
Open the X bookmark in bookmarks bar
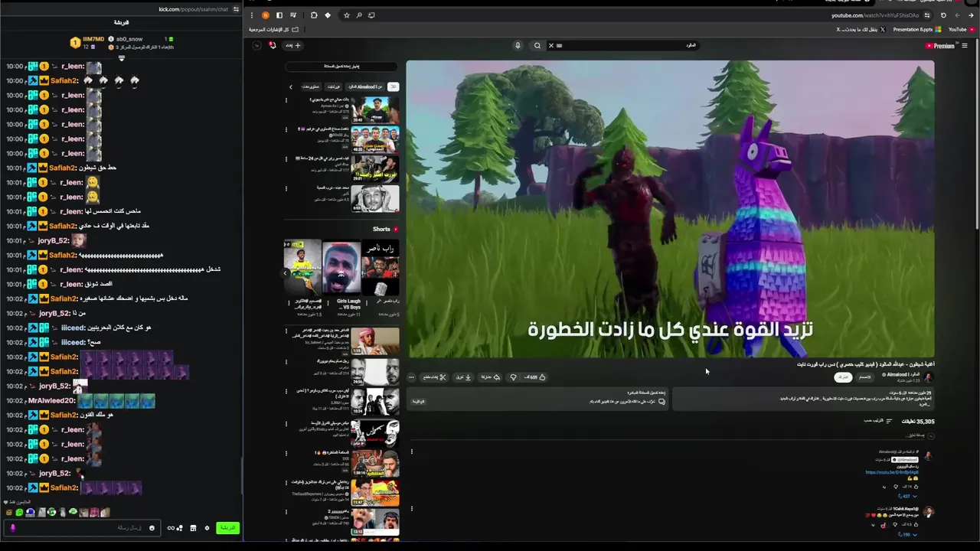pos(861,30)
